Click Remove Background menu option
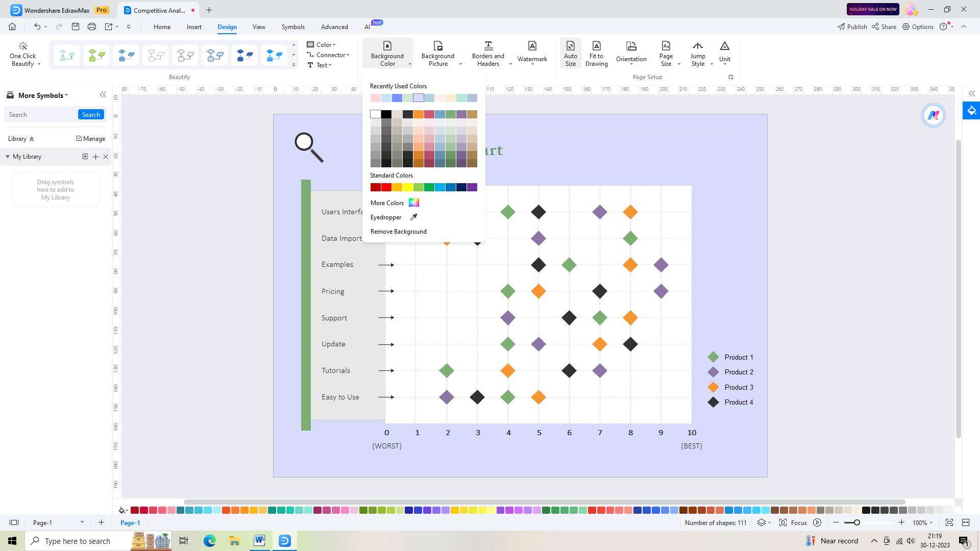This screenshot has height=551, width=980. [x=399, y=232]
